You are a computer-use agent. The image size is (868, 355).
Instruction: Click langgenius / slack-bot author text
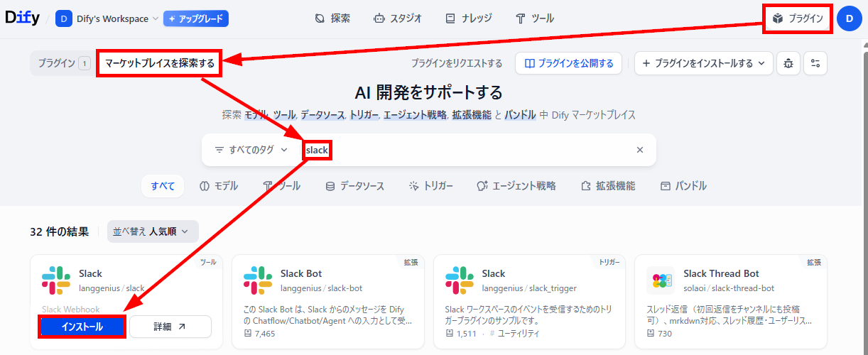(x=321, y=288)
